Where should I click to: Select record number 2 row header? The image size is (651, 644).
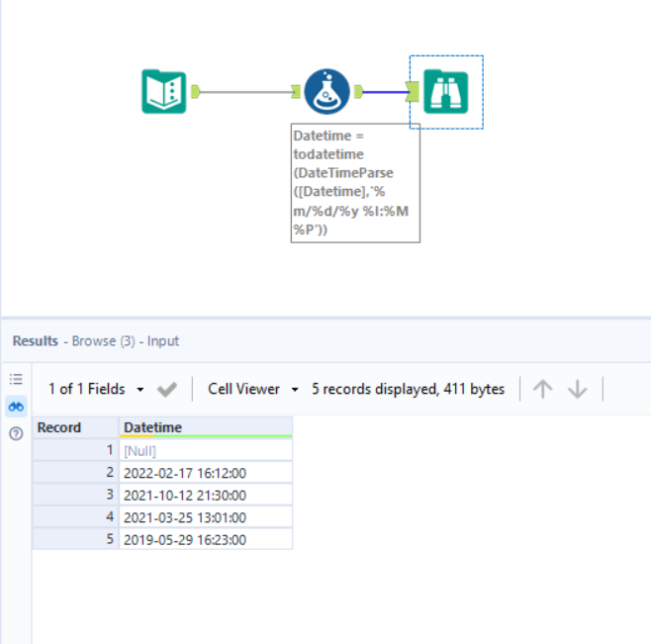(75, 473)
